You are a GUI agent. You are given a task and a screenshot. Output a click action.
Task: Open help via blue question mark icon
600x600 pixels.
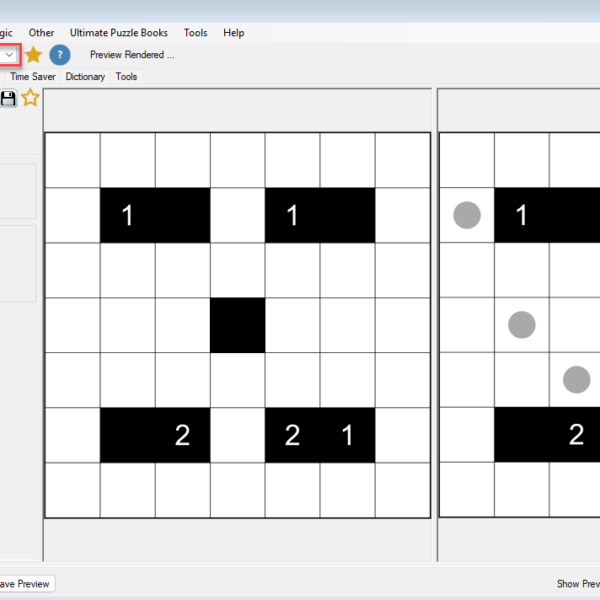point(60,55)
